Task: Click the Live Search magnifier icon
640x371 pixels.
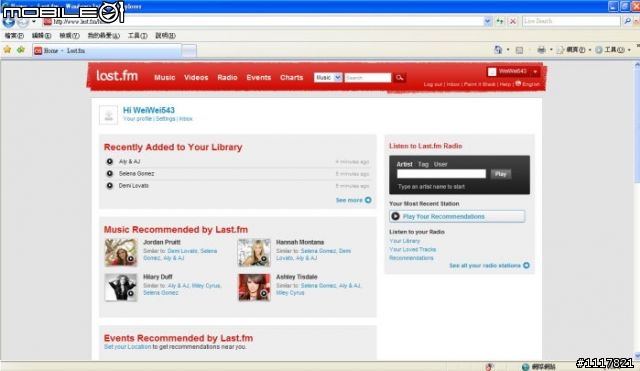Action: 627,21
